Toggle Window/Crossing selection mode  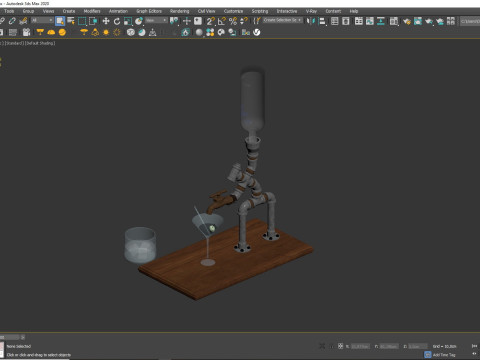pos(93,21)
